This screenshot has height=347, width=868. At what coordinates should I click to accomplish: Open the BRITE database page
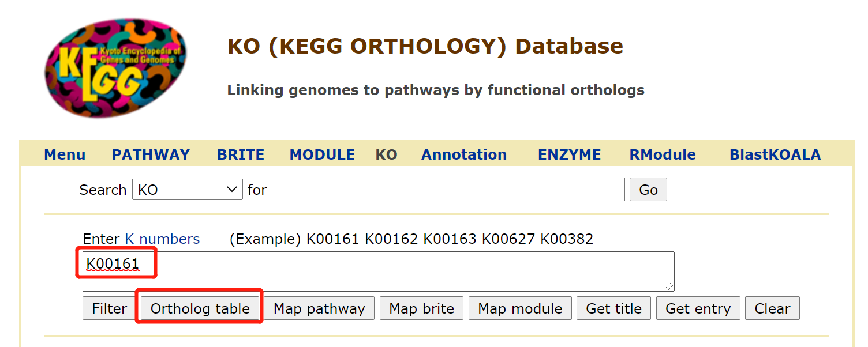click(x=240, y=154)
